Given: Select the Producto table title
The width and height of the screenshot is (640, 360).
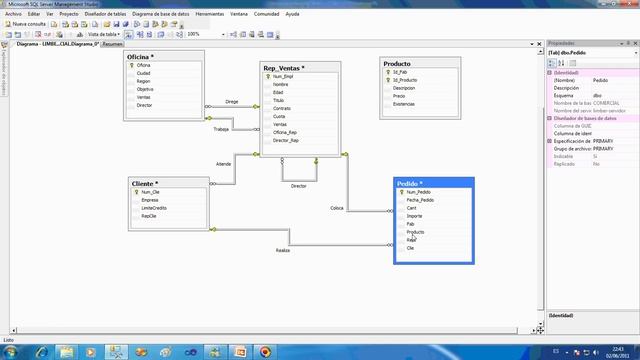Looking at the screenshot, I should pyautogui.click(x=397, y=64).
